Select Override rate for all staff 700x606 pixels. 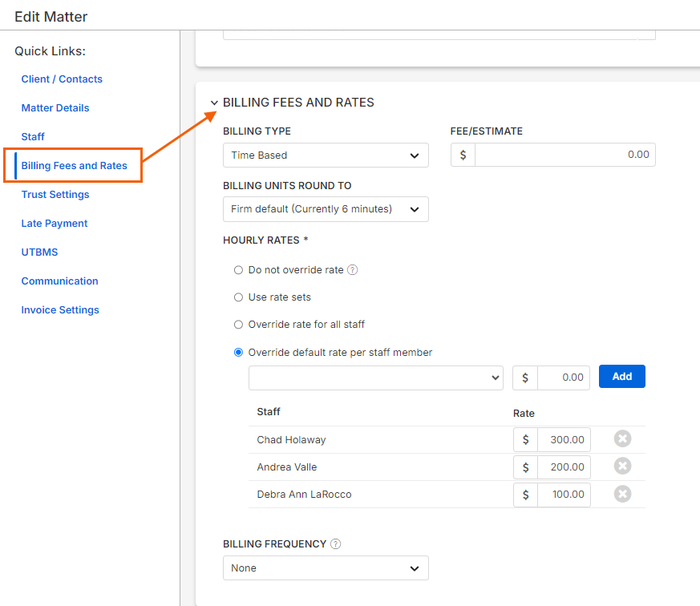pyautogui.click(x=238, y=325)
